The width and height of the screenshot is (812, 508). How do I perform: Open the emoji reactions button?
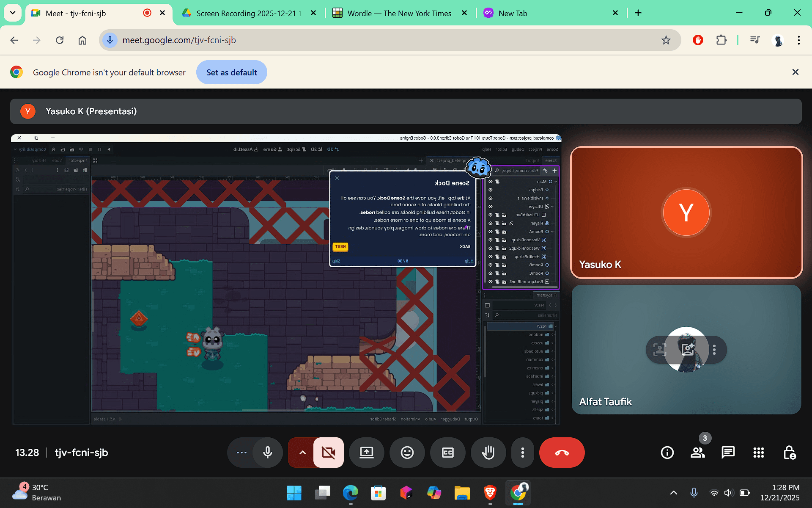click(407, 453)
